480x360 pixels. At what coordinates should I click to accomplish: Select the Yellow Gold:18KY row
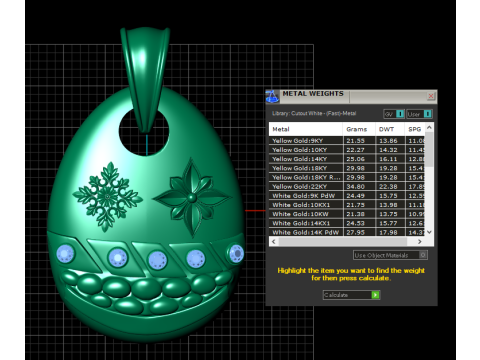[347, 168]
